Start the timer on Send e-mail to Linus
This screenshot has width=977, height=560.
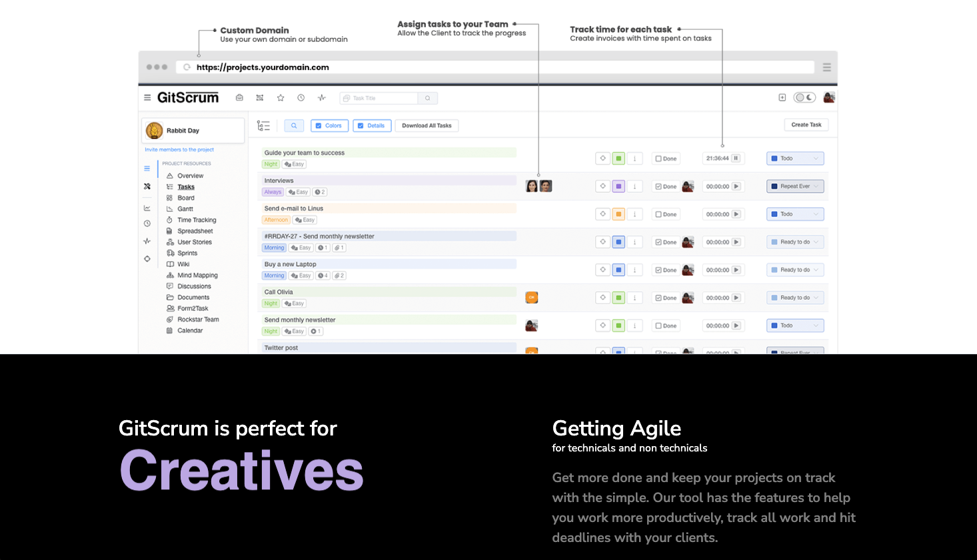736,214
